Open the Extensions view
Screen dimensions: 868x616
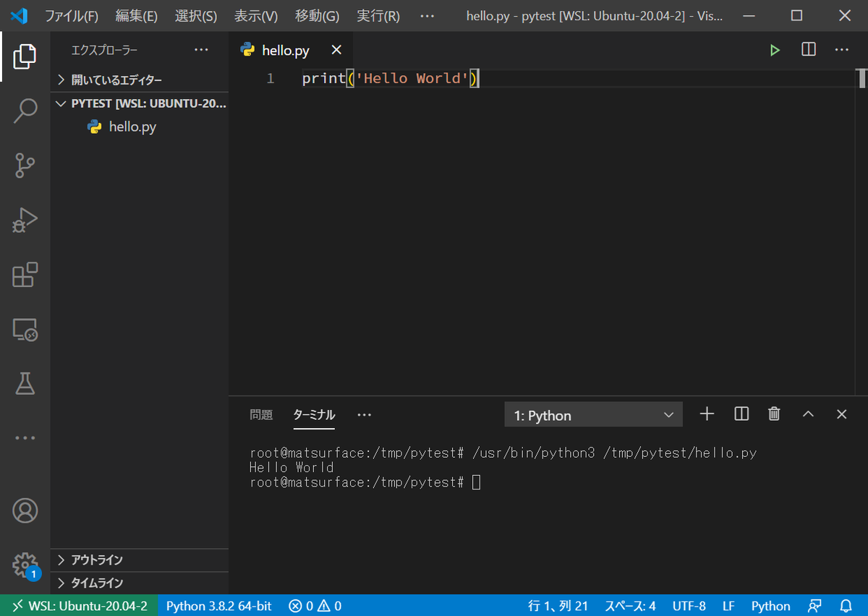pos(25,275)
